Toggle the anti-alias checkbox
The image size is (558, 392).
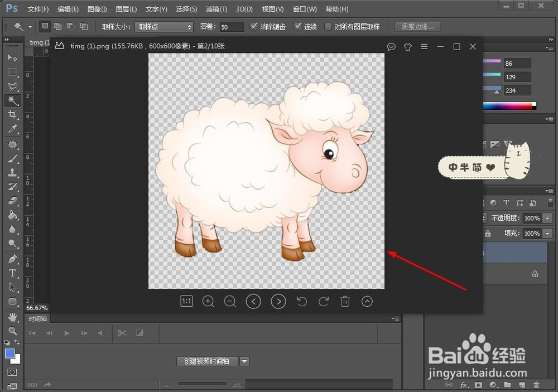pos(253,26)
